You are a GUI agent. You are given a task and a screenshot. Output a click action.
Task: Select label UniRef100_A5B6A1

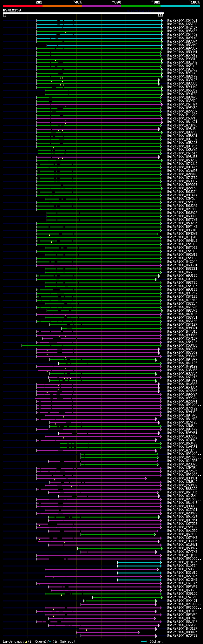coord(182,136)
